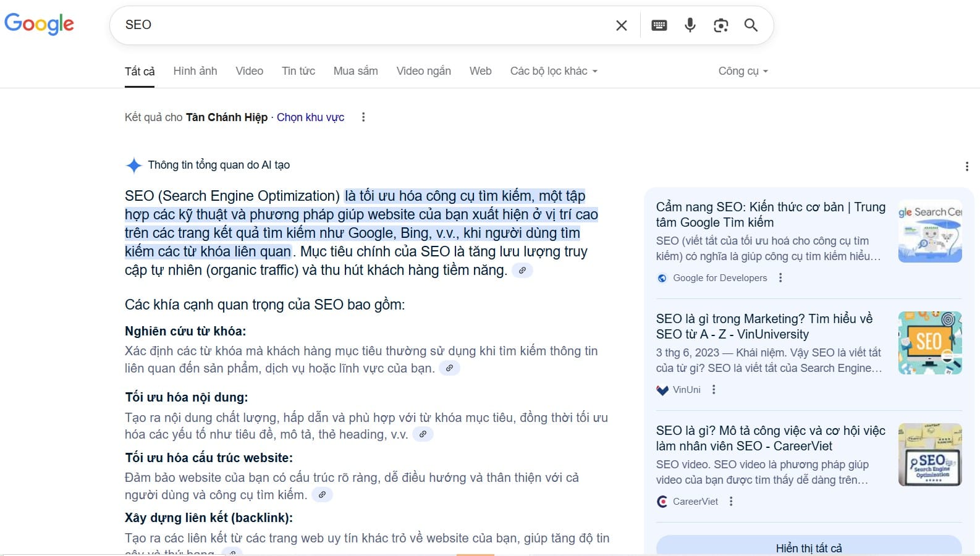Open Cẩm nang SEO Google Tìm kiếm result
This screenshot has width=980, height=556.
(770, 214)
